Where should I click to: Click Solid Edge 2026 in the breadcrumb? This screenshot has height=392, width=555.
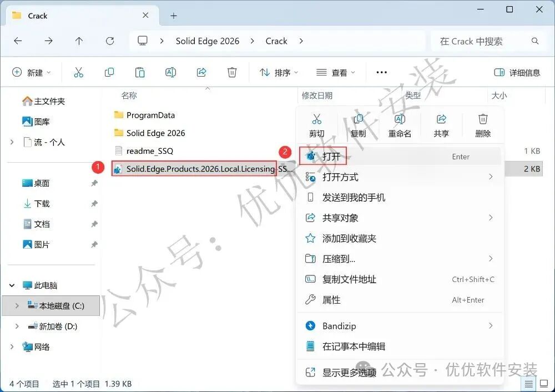coord(208,41)
